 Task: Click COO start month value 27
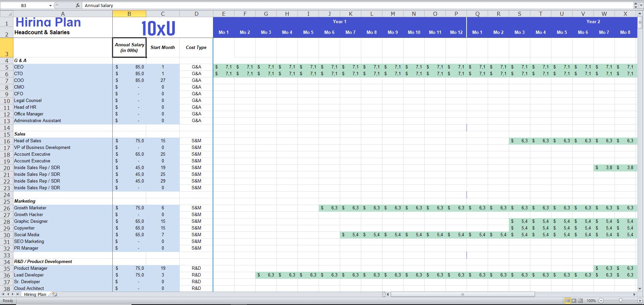163,81
